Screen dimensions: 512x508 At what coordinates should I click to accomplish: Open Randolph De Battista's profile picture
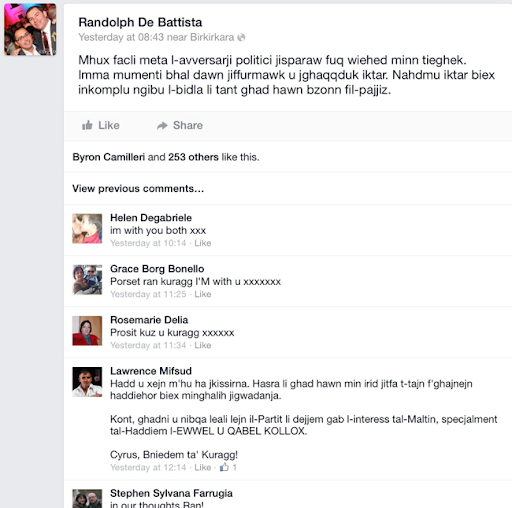click(30, 29)
